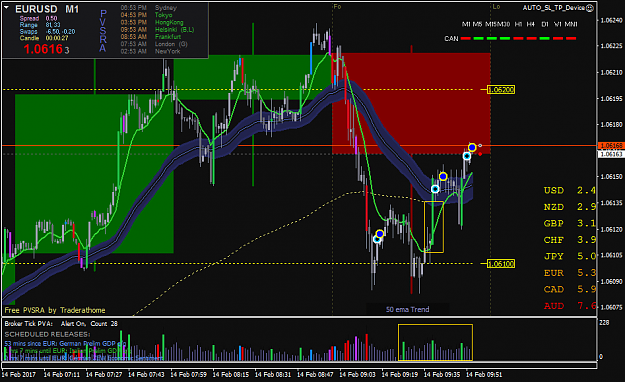Click the London (G) session row
The image size is (625, 382).
pos(154,44)
